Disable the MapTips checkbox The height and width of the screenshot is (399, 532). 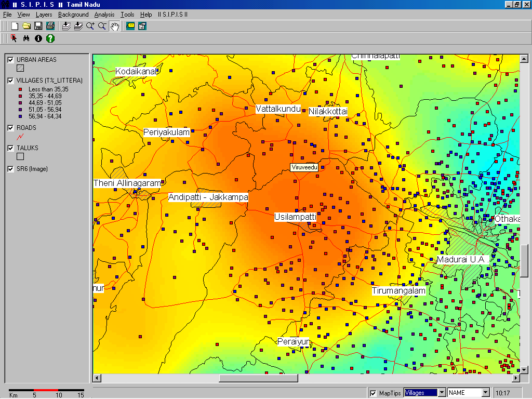pyautogui.click(x=373, y=393)
